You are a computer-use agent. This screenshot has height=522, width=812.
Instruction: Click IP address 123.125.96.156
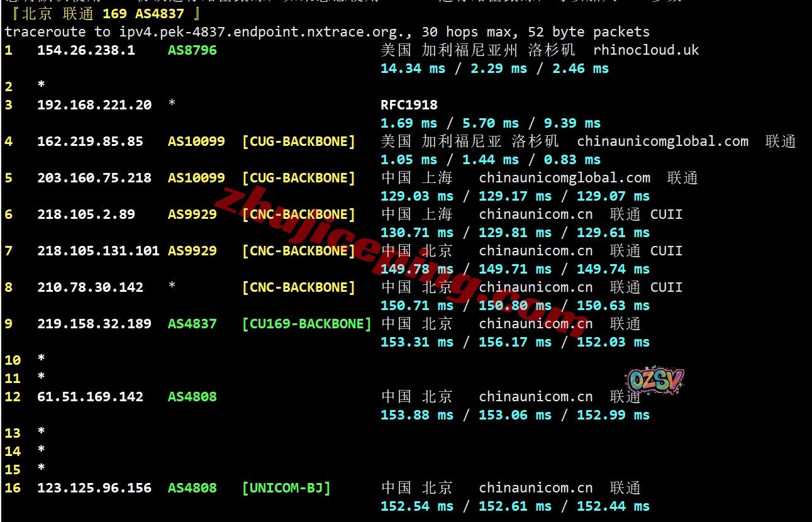(94, 488)
